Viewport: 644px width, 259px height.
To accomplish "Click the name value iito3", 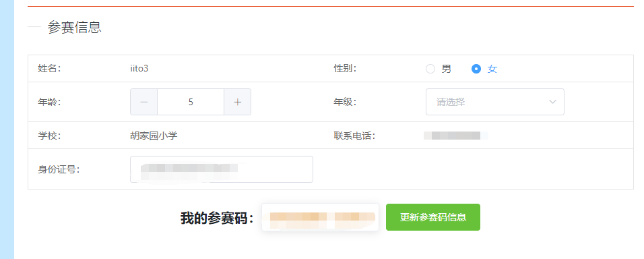I will pos(139,69).
